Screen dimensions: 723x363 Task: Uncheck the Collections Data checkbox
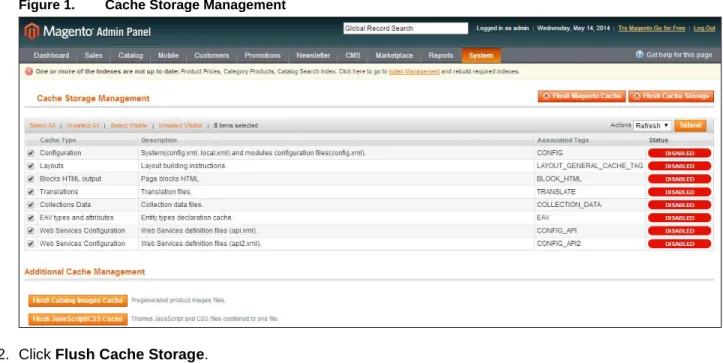point(31,205)
